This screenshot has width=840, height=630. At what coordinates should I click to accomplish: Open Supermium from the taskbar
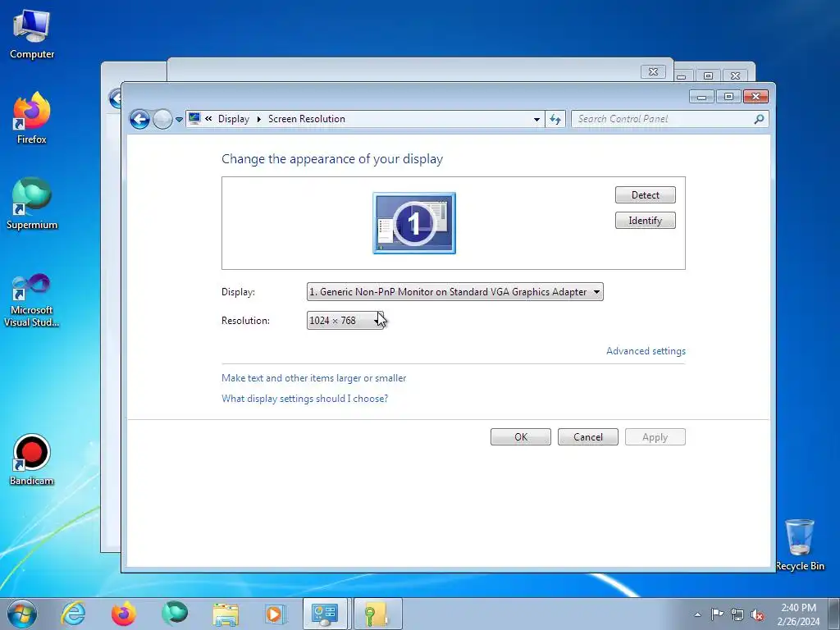[x=175, y=614]
